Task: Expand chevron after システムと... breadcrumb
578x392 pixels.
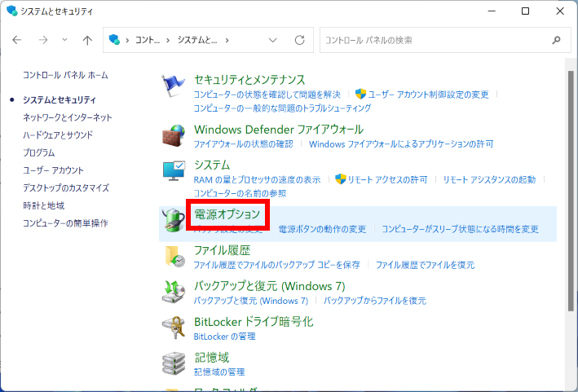Action: click(227, 40)
